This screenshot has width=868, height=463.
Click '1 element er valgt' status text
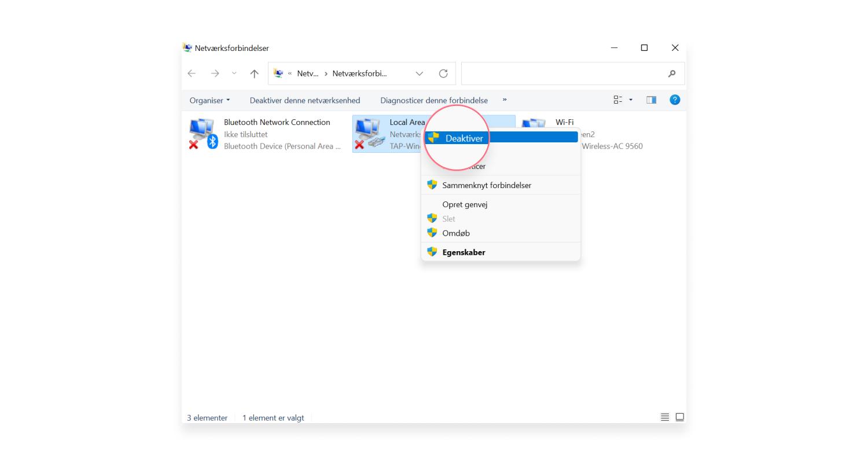273,418
